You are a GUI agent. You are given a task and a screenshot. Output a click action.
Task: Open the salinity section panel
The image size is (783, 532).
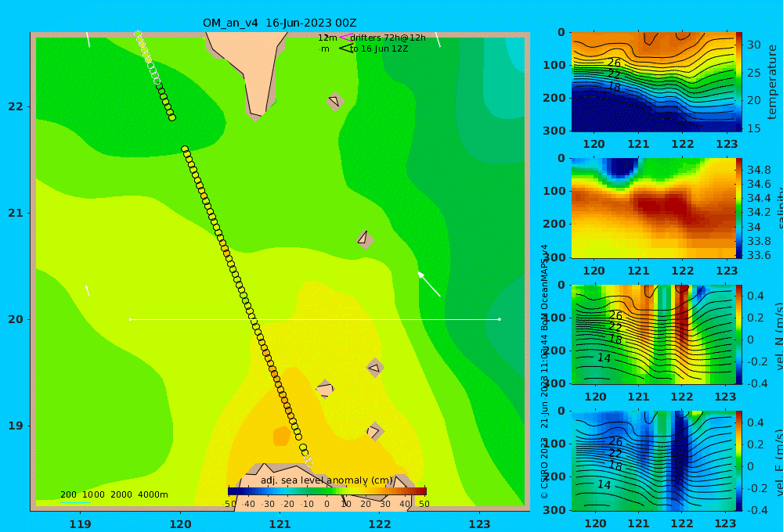tap(653, 208)
